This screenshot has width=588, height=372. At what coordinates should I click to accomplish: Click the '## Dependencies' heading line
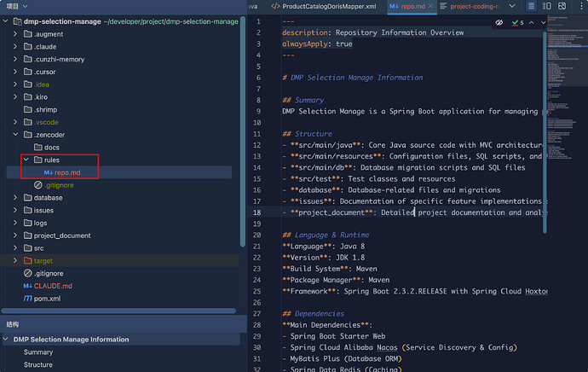[x=313, y=313]
